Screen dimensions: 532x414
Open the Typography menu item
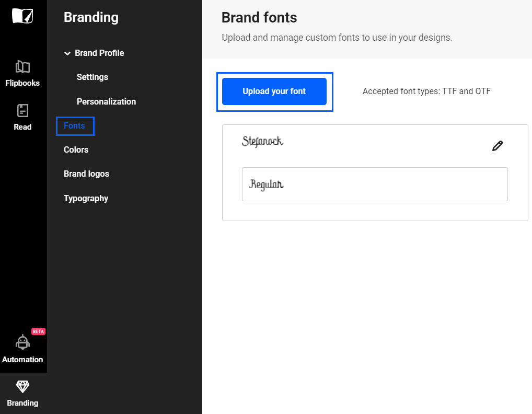click(x=86, y=199)
